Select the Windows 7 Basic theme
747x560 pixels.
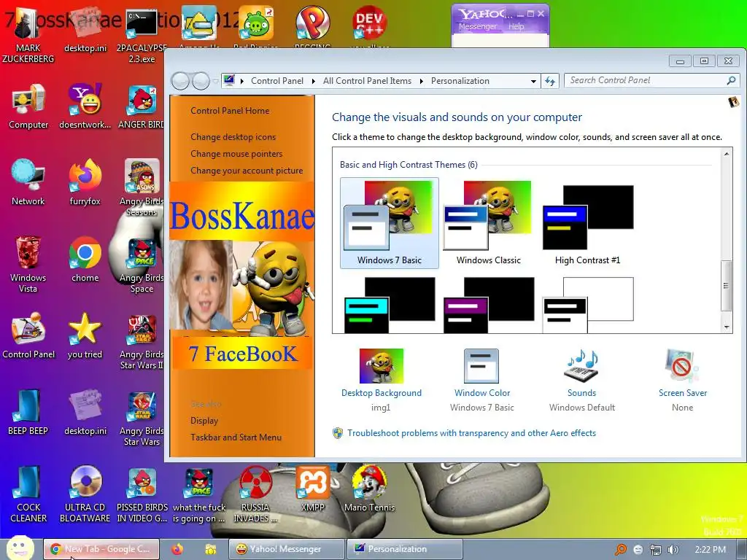(x=390, y=223)
